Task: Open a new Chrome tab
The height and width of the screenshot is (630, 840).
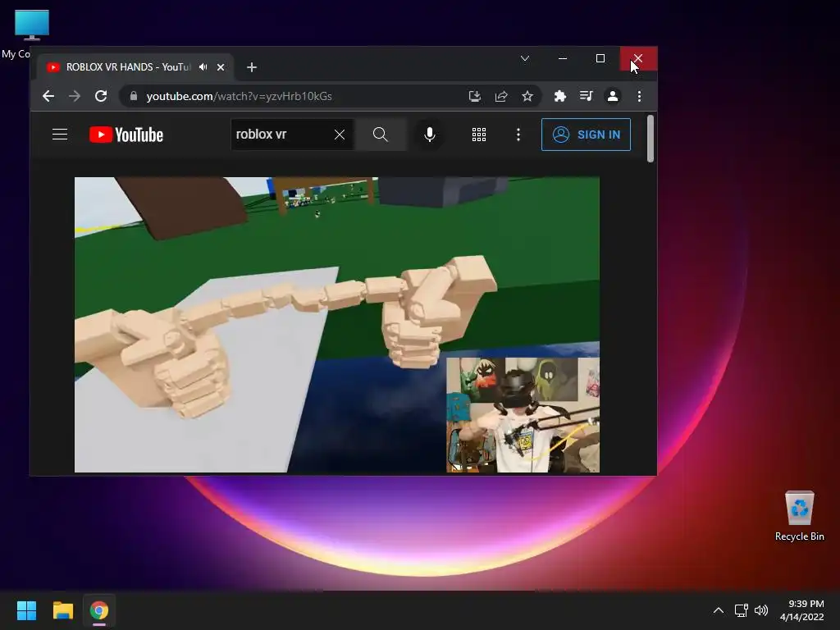Action: coord(252,67)
